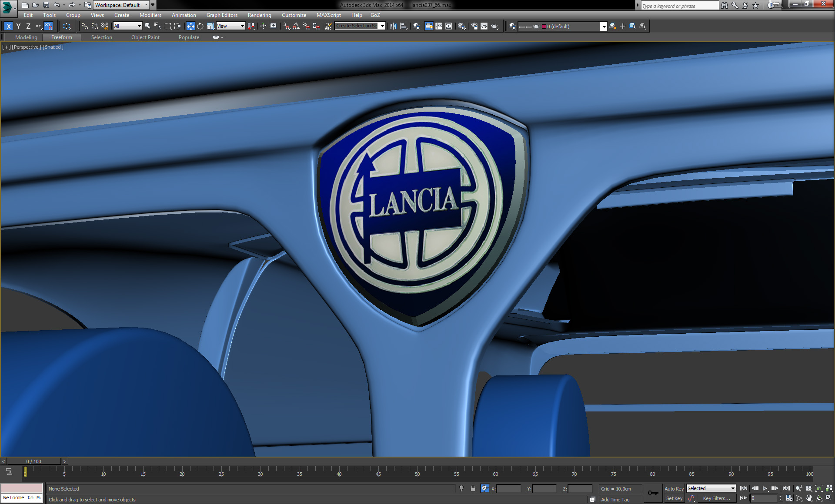Viewport: 835px width, 504px height.
Task: Click the Play Animation button
Action: (x=765, y=488)
